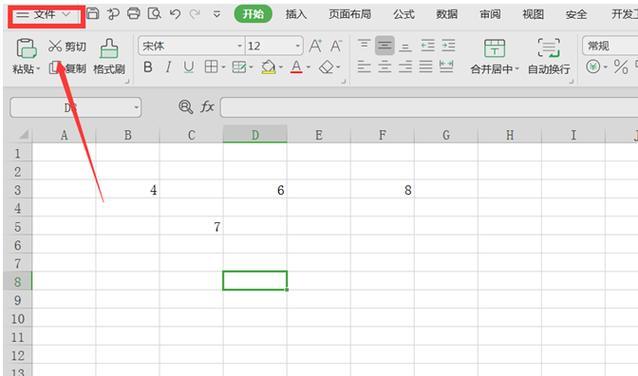Click the distributed alignment icon

click(446, 66)
